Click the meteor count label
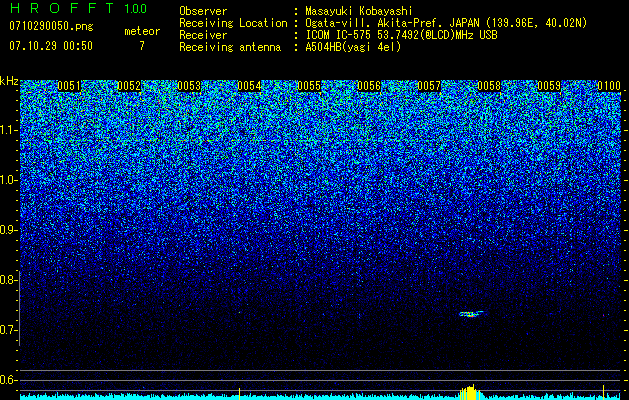629x400 pixels. point(142,31)
